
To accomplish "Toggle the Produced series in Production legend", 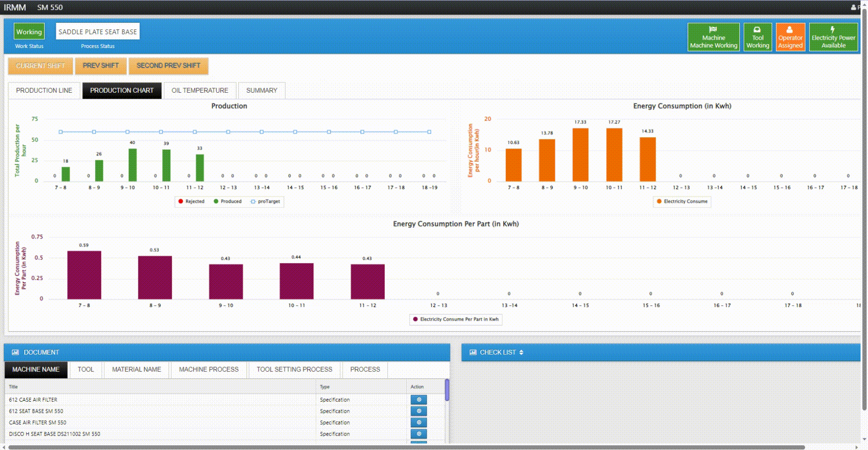I will tap(216, 202).
